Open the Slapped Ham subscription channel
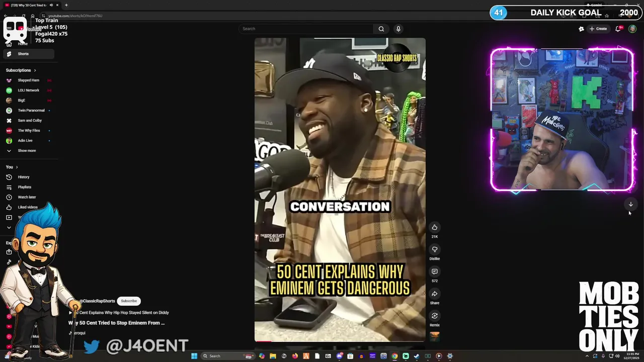This screenshot has width=644, height=362. pyautogui.click(x=28, y=80)
